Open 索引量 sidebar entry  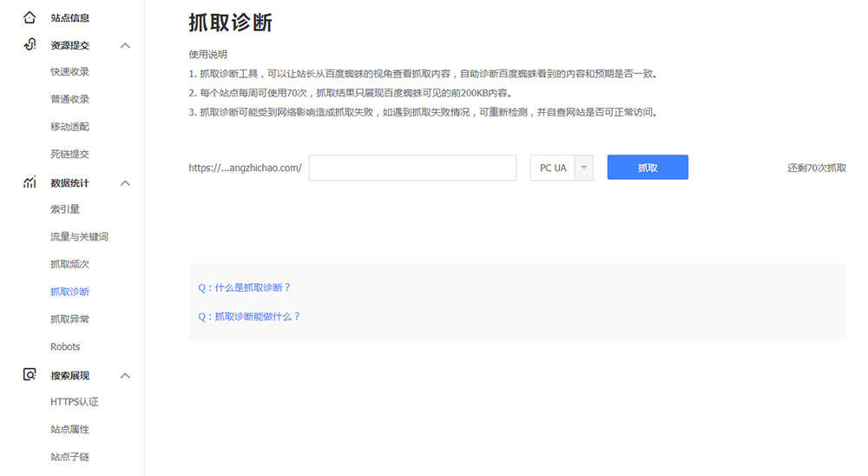(65, 209)
